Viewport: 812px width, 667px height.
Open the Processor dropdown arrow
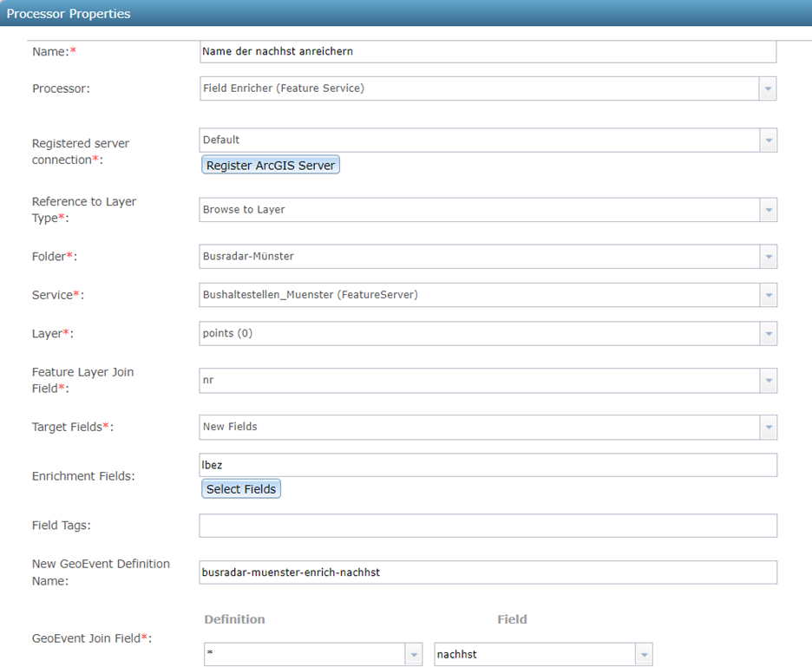point(768,88)
